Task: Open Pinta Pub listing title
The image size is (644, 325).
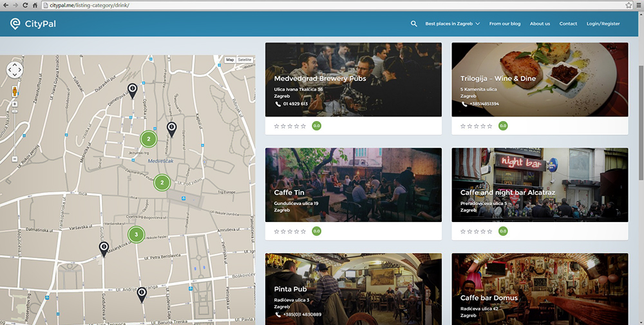Action: [290, 289]
